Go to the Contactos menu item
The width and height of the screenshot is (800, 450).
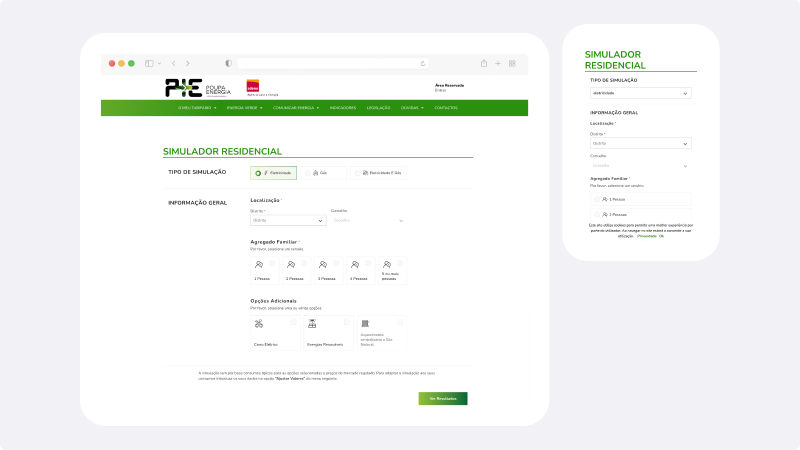click(x=446, y=108)
